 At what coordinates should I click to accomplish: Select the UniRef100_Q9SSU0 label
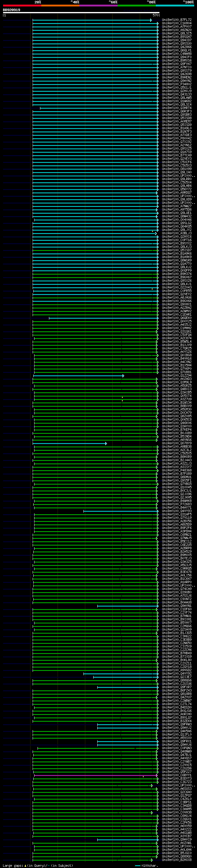(x=177, y=44)
